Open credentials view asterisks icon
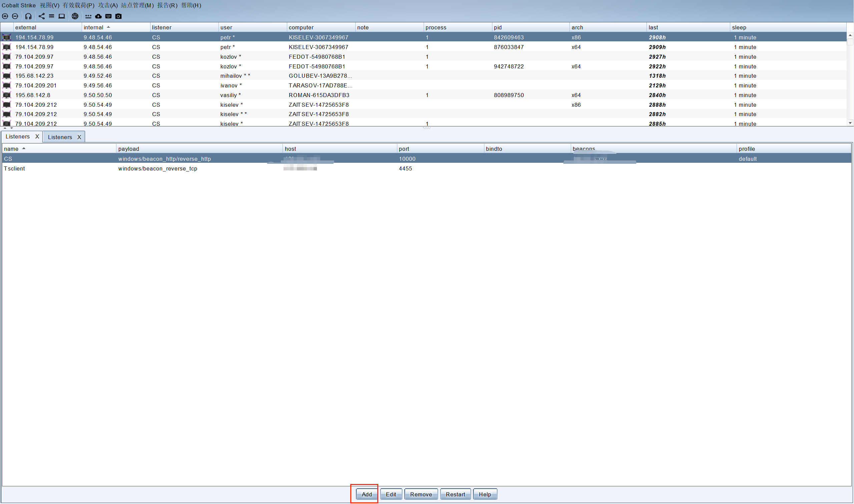 click(x=88, y=16)
